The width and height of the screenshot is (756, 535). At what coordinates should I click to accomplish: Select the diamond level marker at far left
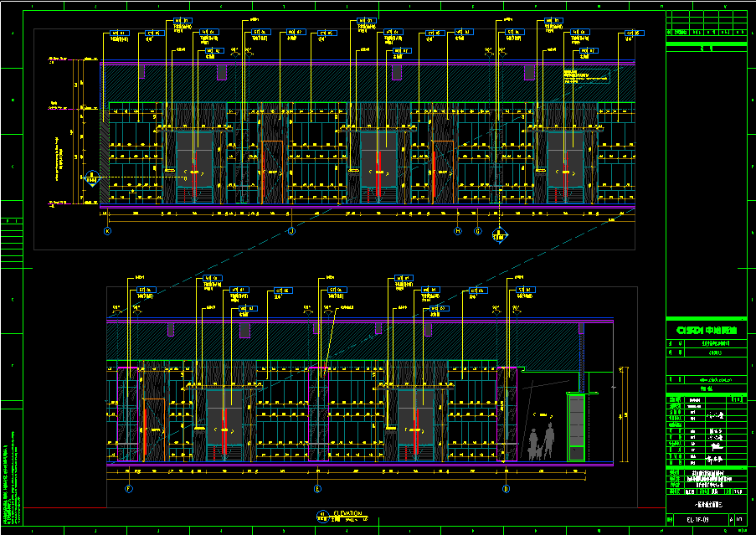click(x=93, y=177)
